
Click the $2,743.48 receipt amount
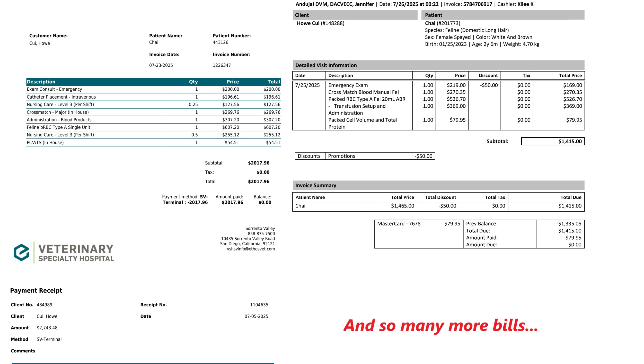point(47,328)
